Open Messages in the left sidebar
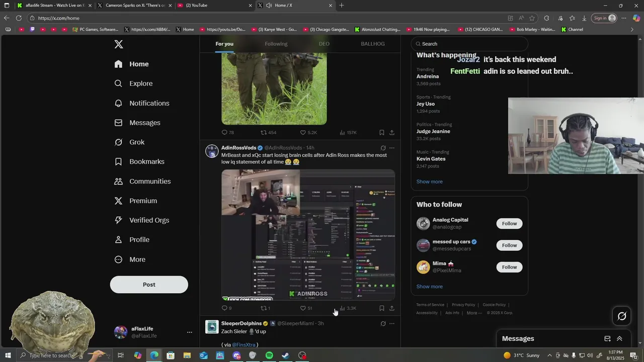Viewport: 644px width, 362px height. point(137,123)
